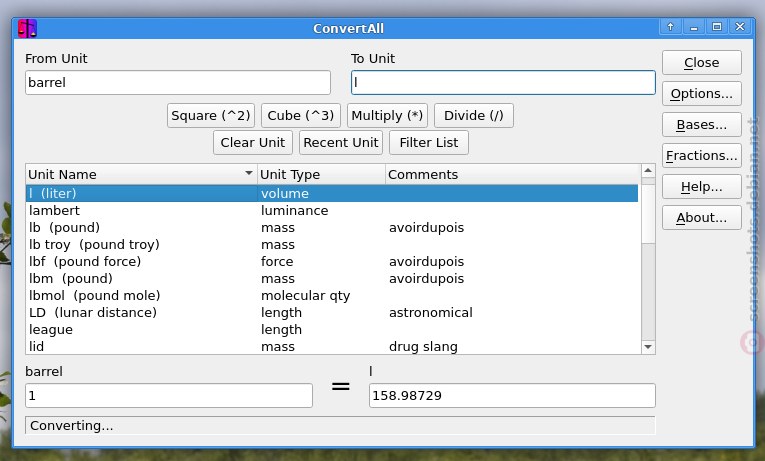
Task: Click the Divide (/) button
Action: (x=474, y=116)
